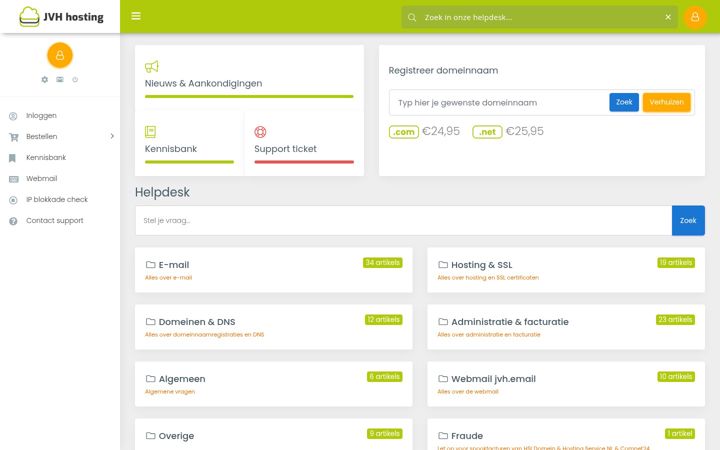Focus the top 'Zoek in onze helpdesk' field
Viewport: 720px width, 450px height.
click(540, 17)
